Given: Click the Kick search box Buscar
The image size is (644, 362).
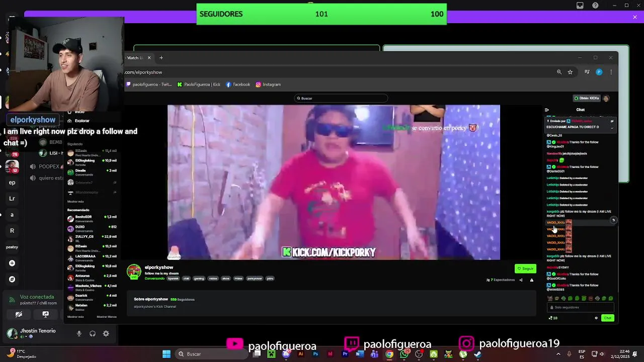Looking at the screenshot, I should tap(341, 98).
